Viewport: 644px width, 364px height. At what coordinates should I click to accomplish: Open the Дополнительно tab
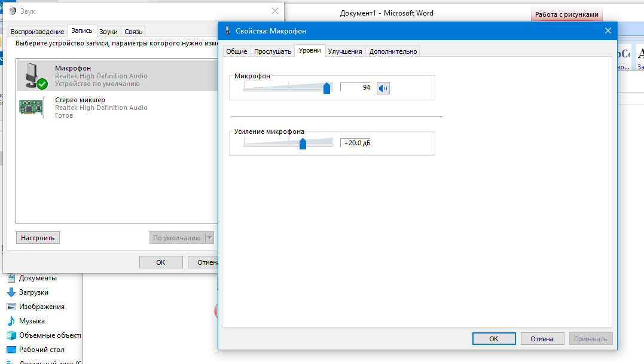[393, 51]
